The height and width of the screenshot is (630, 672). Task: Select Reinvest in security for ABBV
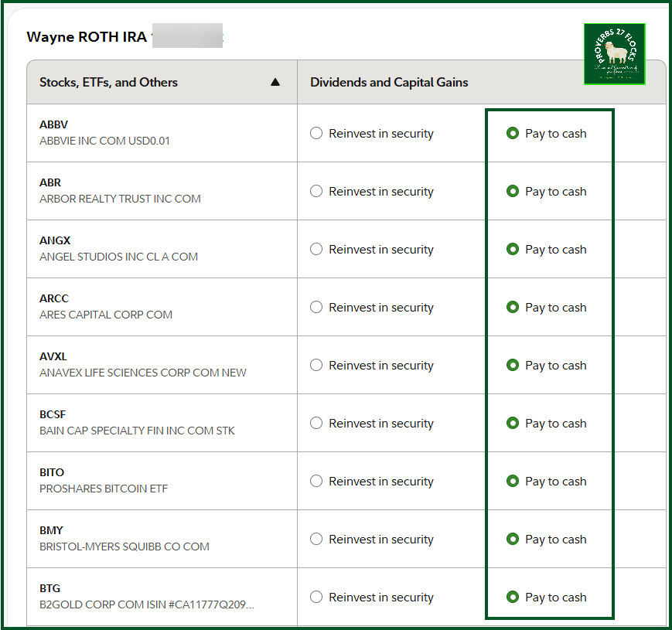point(316,133)
